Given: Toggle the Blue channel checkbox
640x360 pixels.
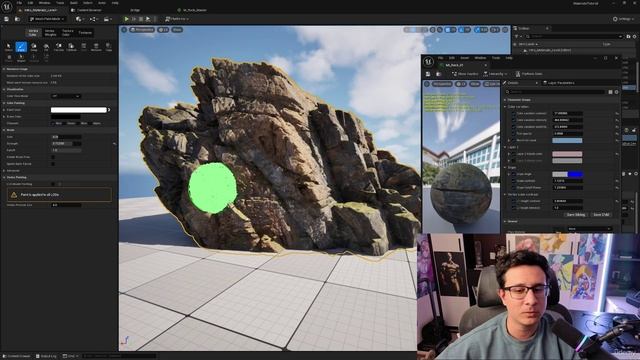Looking at the screenshot, I should click(78, 123).
